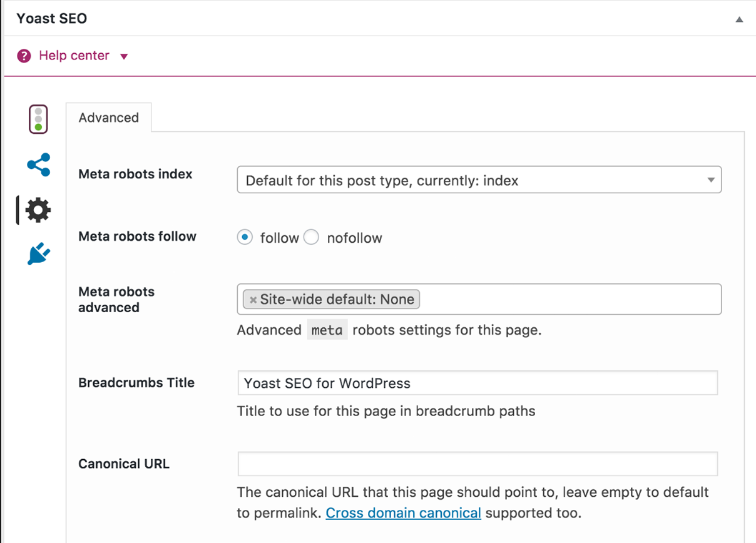756x543 pixels.
Task: Click the Breadcrumbs Title label
Action: point(136,383)
